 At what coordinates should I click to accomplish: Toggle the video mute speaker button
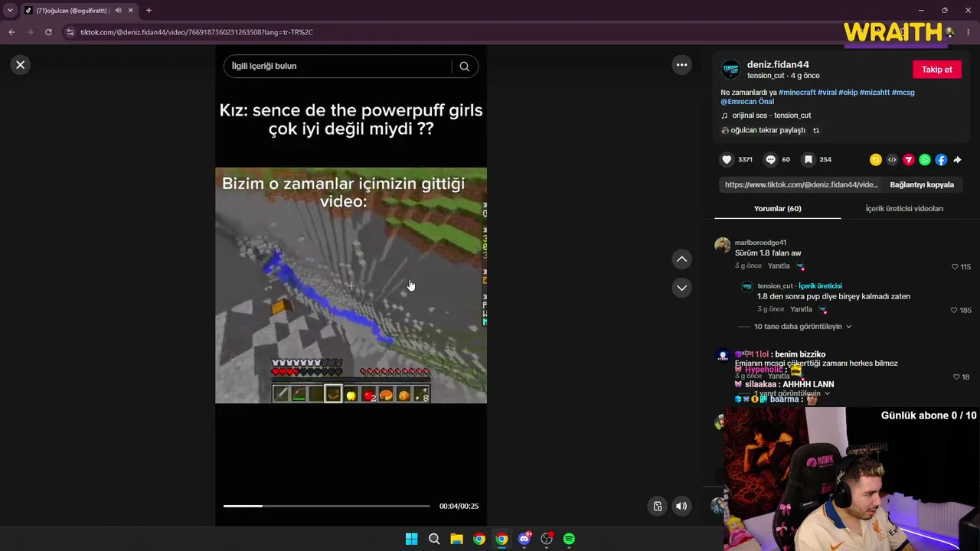(x=681, y=507)
